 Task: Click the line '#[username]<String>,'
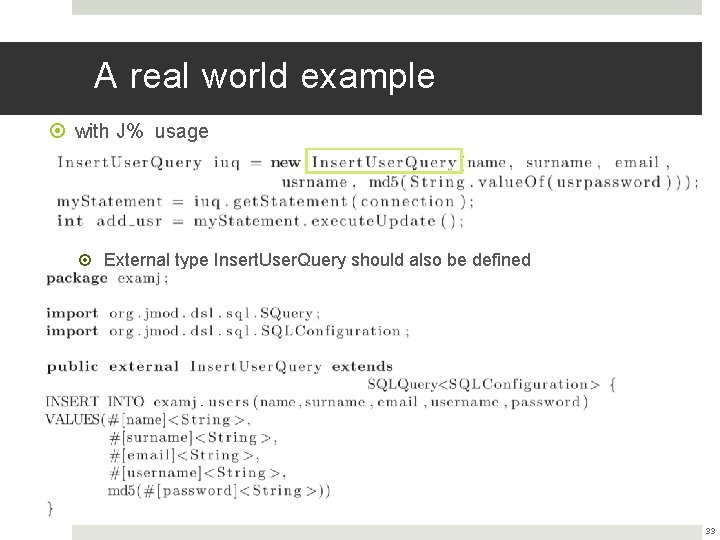[197, 473]
